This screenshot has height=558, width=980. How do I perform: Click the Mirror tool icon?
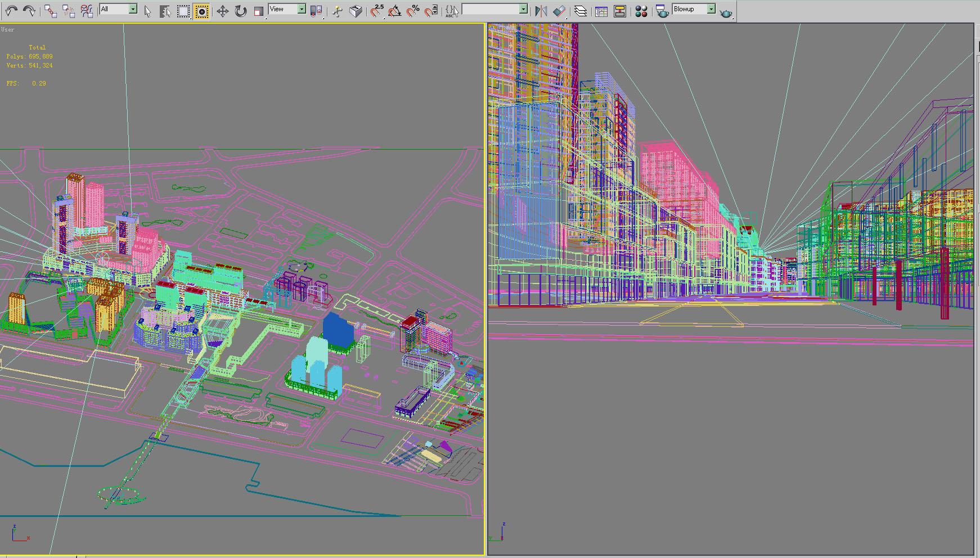pos(541,11)
